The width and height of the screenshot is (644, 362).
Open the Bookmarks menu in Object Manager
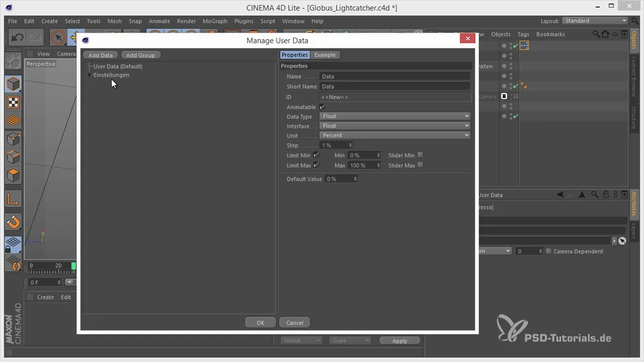[x=550, y=34]
